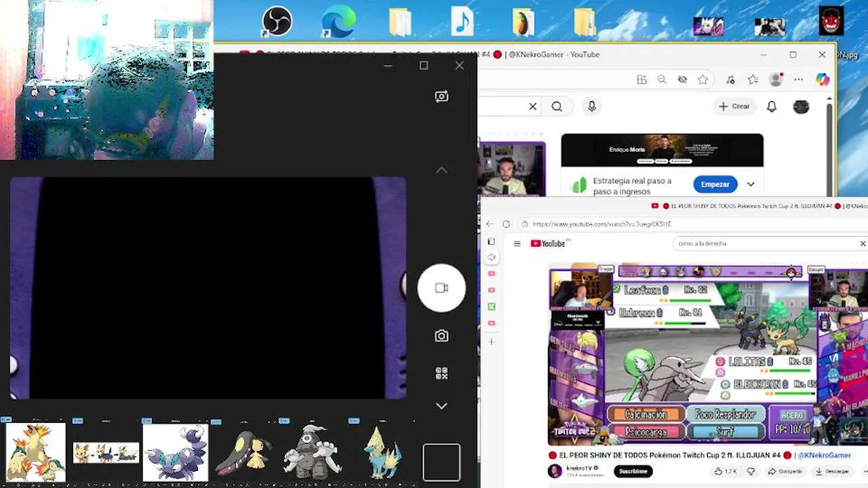The width and height of the screenshot is (868, 488).
Task: Select the QR barcode scan mode in Camera
Action: [441, 373]
